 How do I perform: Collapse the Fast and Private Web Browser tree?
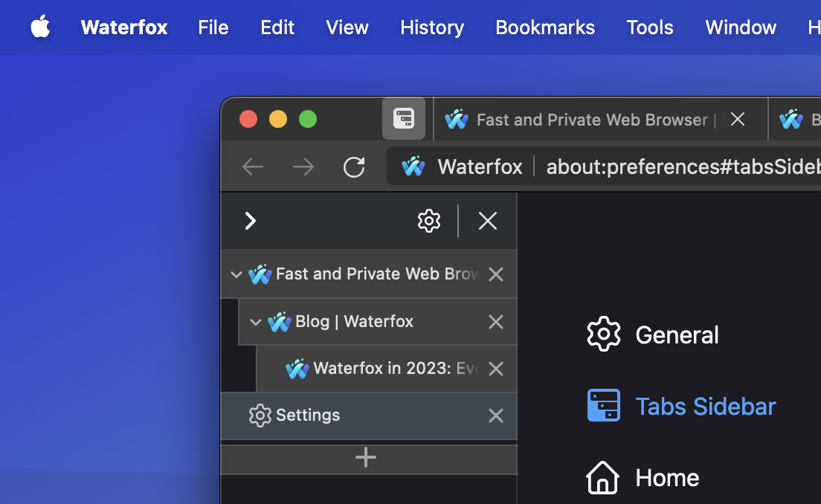[236, 274]
